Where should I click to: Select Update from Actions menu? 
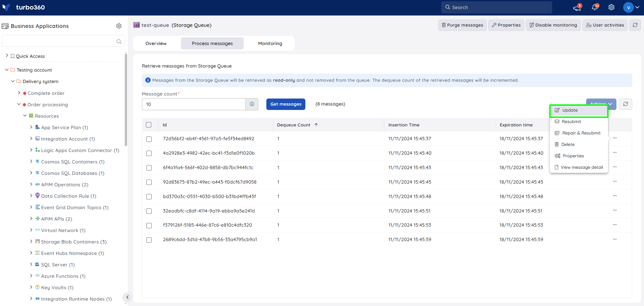click(x=579, y=110)
